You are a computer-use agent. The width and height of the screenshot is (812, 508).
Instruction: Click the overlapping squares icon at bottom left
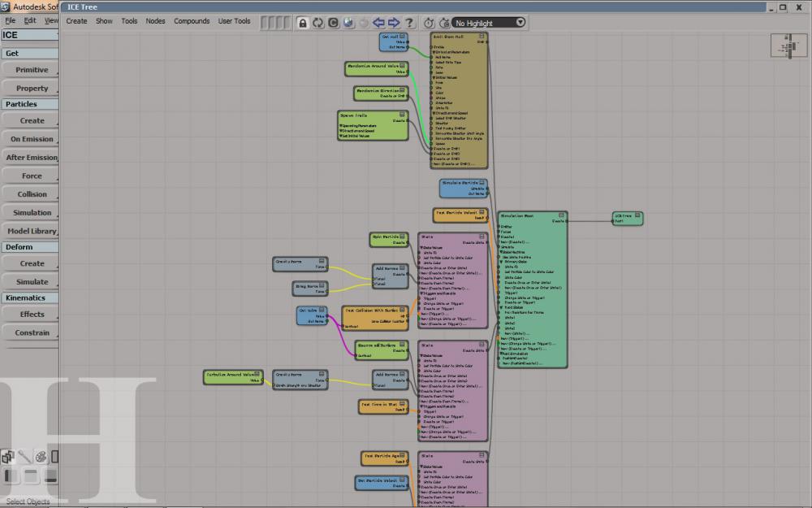coord(8,457)
